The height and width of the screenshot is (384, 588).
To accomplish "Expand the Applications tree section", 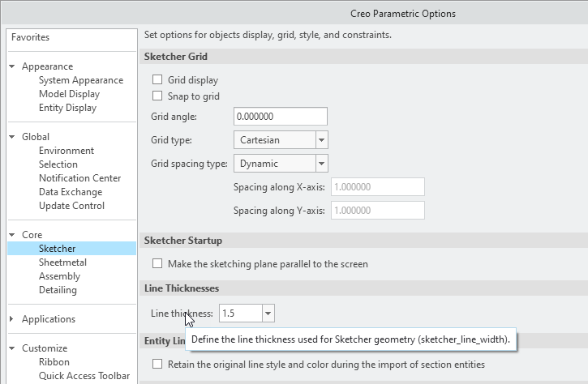I will click(12, 319).
